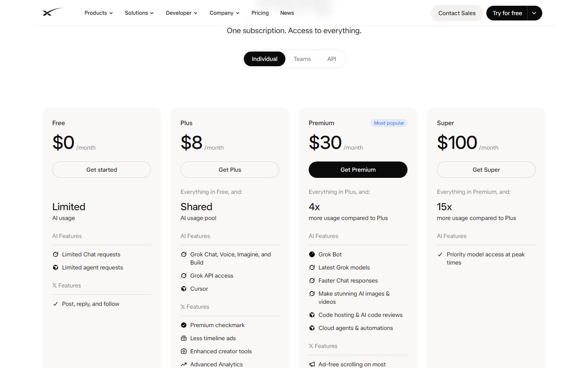588x368 pixels.
Task: Expand the Products menu
Action: [98, 13]
